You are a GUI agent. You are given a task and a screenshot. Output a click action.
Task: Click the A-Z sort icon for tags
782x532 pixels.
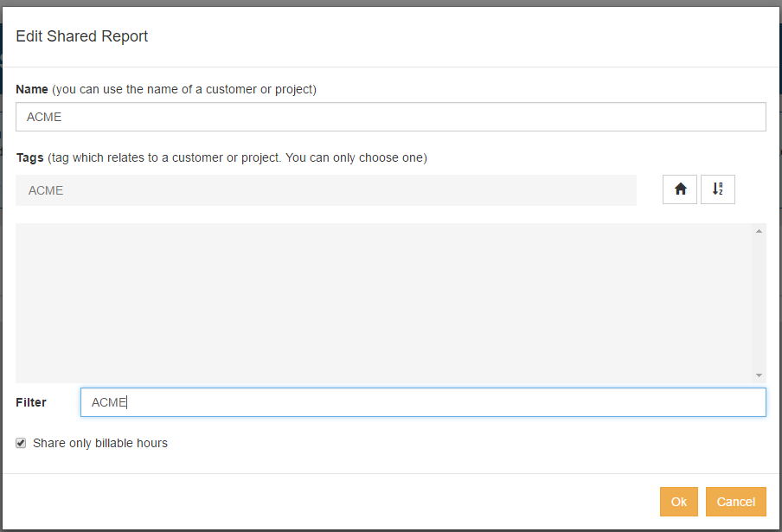718,189
